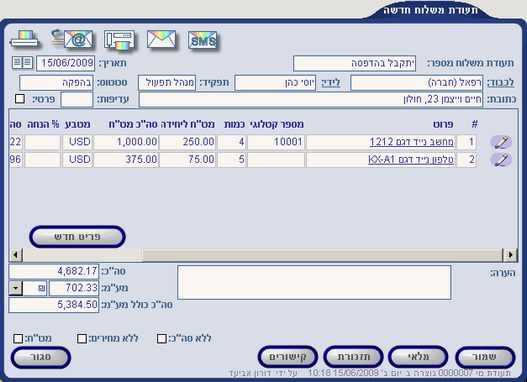527x382 pixels.
Task: Click the פריט חדש button
Action: tap(77, 237)
